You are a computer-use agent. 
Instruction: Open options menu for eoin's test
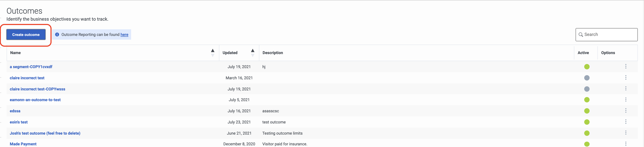pyautogui.click(x=626, y=122)
